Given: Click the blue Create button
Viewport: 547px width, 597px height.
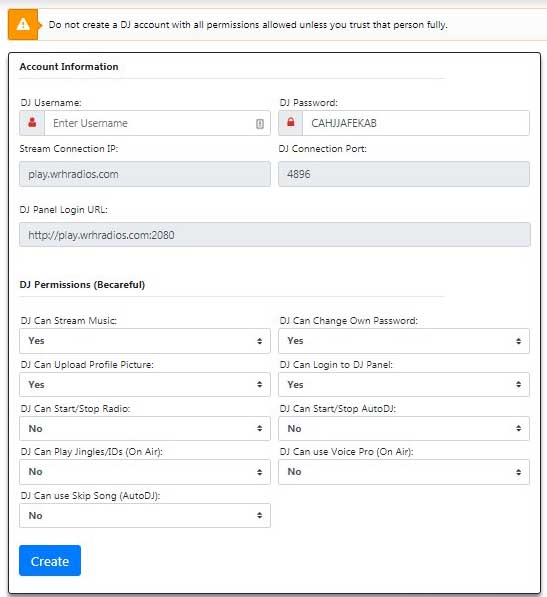Looking at the screenshot, I should (x=50, y=560).
